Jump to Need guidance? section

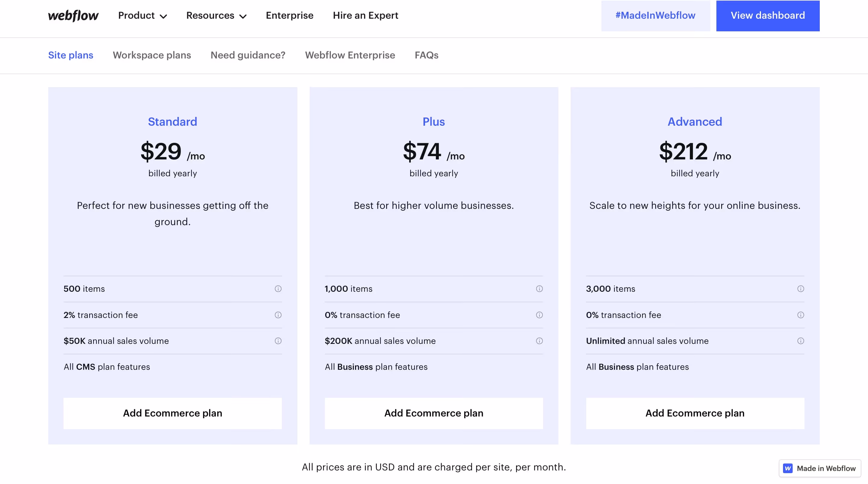[248, 55]
